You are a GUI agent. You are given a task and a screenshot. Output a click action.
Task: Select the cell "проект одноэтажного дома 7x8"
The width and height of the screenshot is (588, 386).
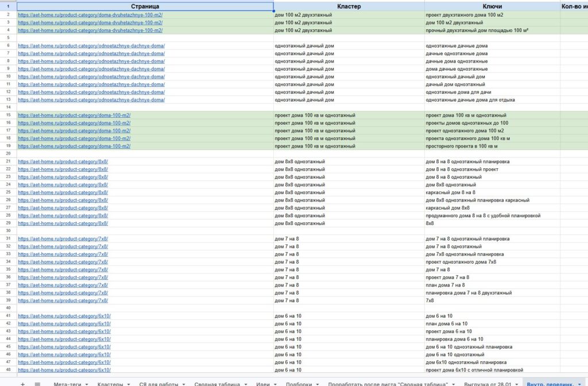(x=492, y=262)
